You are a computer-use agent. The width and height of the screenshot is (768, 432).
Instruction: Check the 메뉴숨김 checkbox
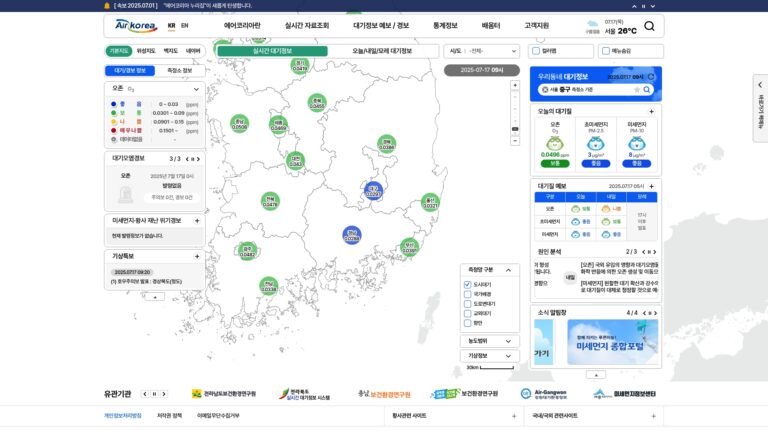pyautogui.click(x=606, y=51)
